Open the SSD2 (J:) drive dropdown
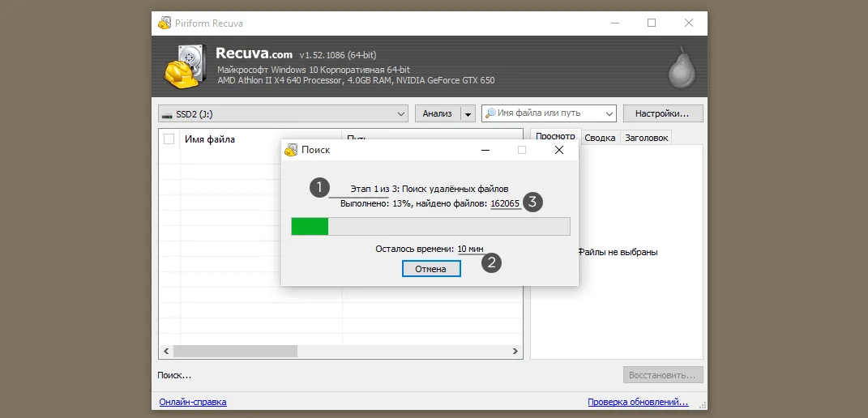Viewport: 868px width, 418px height. pyautogui.click(x=401, y=114)
